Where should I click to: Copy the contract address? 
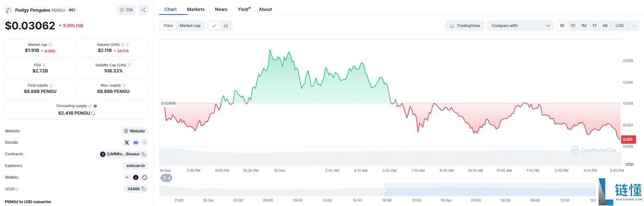click(x=143, y=154)
